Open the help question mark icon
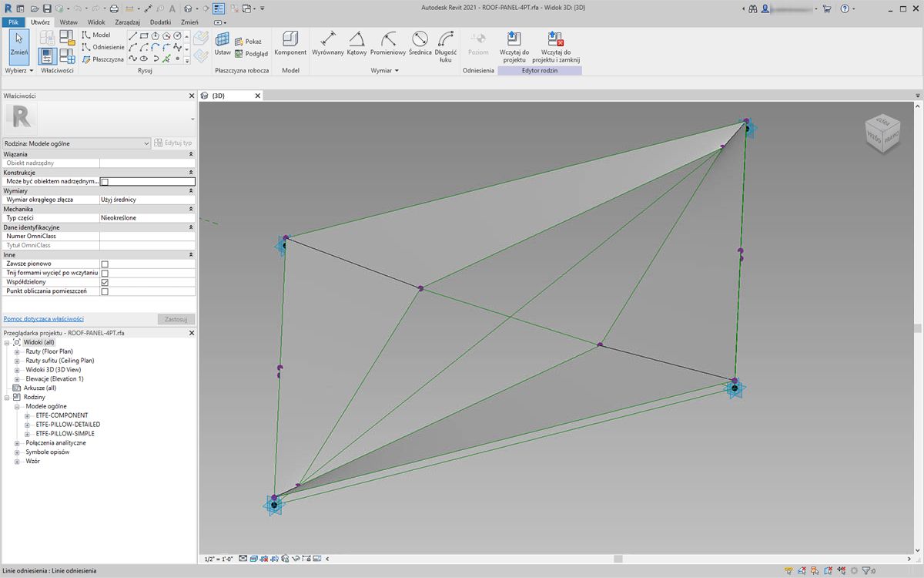This screenshot has height=578, width=924. click(845, 8)
